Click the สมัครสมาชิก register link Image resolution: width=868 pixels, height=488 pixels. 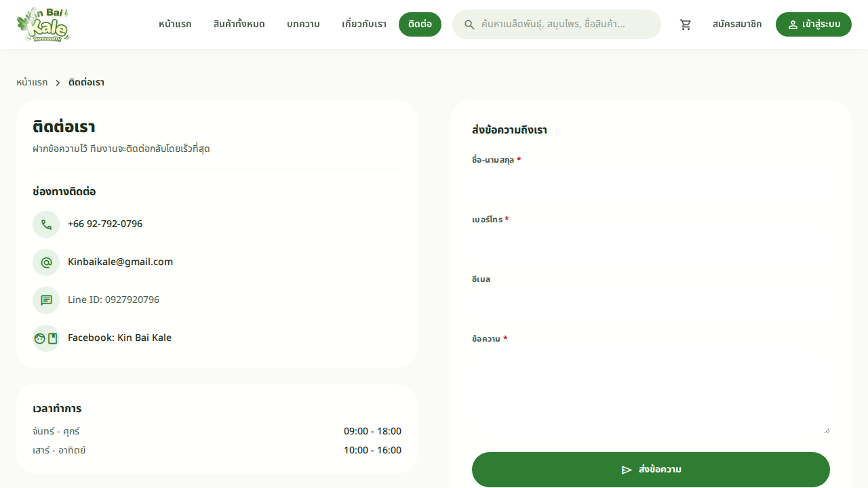coord(737,24)
